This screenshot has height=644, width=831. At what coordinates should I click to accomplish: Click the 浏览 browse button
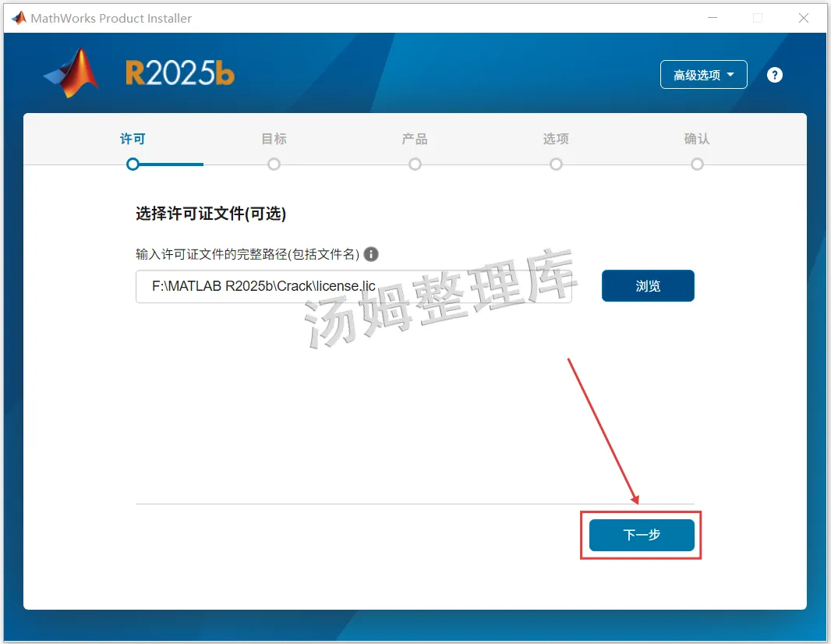pos(648,285)
